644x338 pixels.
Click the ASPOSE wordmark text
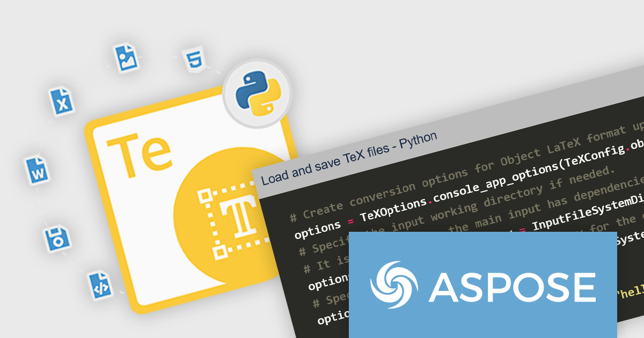(x=511, y=286)
